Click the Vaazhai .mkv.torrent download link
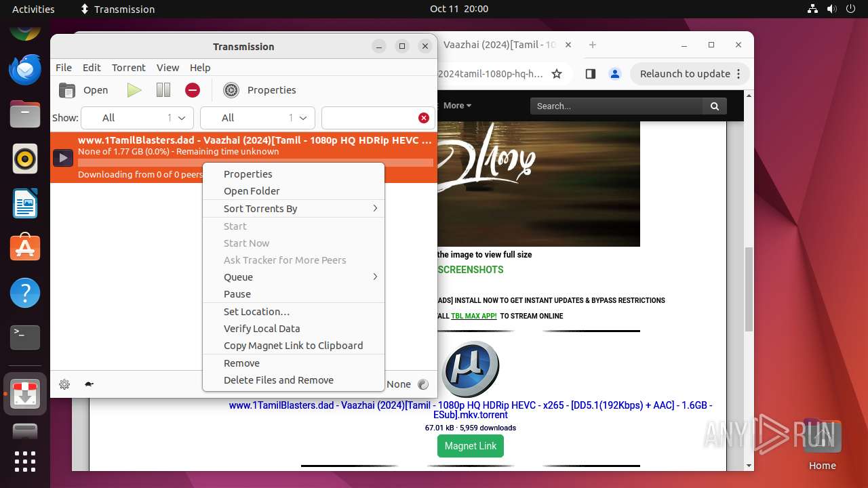 (x=471, y=410)
